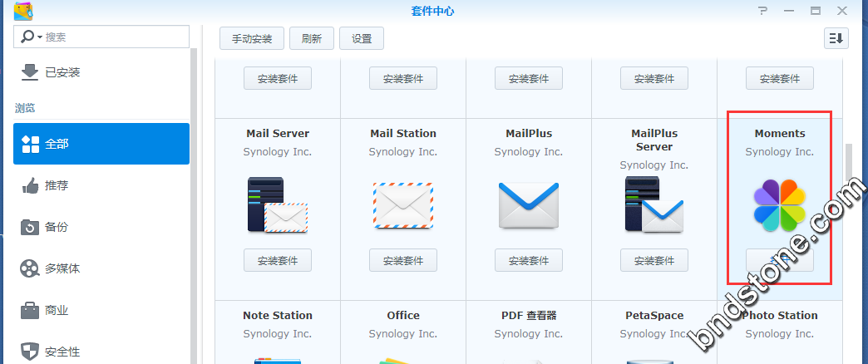Click the 设置 button

tap(362, 39)
